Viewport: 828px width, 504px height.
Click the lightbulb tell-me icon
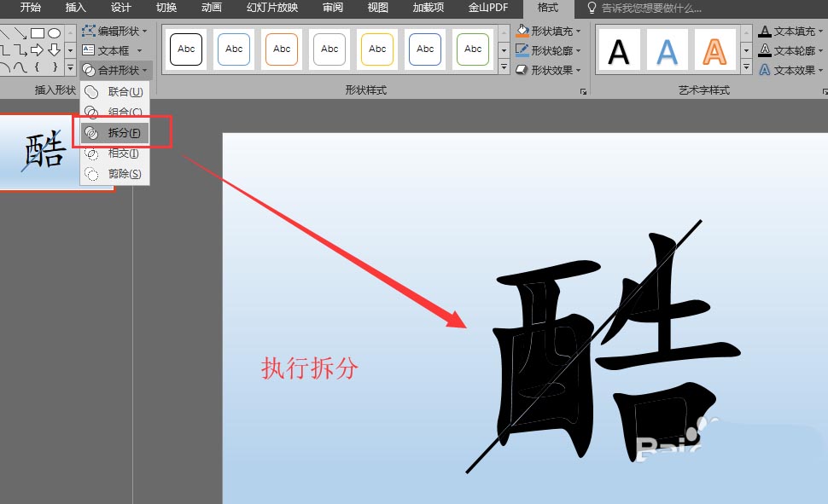(x=592, y=8)
